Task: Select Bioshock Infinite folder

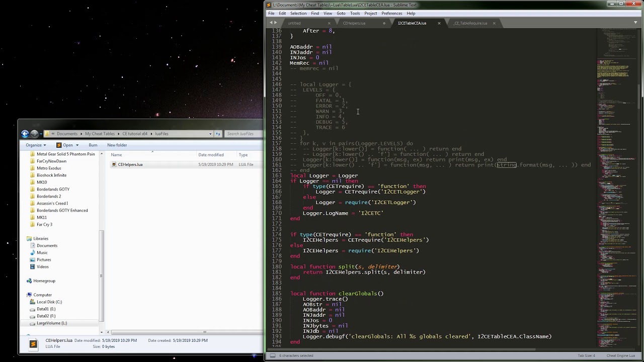Action: click(51, 175)
